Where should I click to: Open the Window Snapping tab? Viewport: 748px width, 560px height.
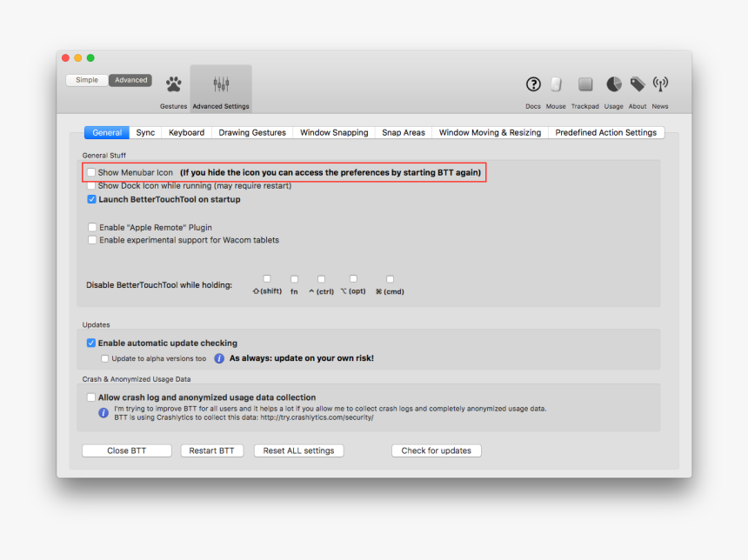(334, 132)
